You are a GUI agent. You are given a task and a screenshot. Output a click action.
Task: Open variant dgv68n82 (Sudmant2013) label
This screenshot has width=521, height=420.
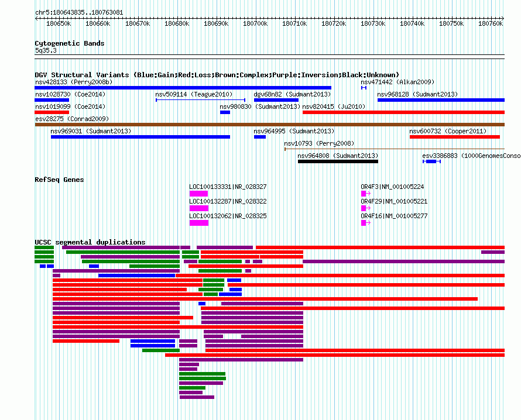pos(292,94)
